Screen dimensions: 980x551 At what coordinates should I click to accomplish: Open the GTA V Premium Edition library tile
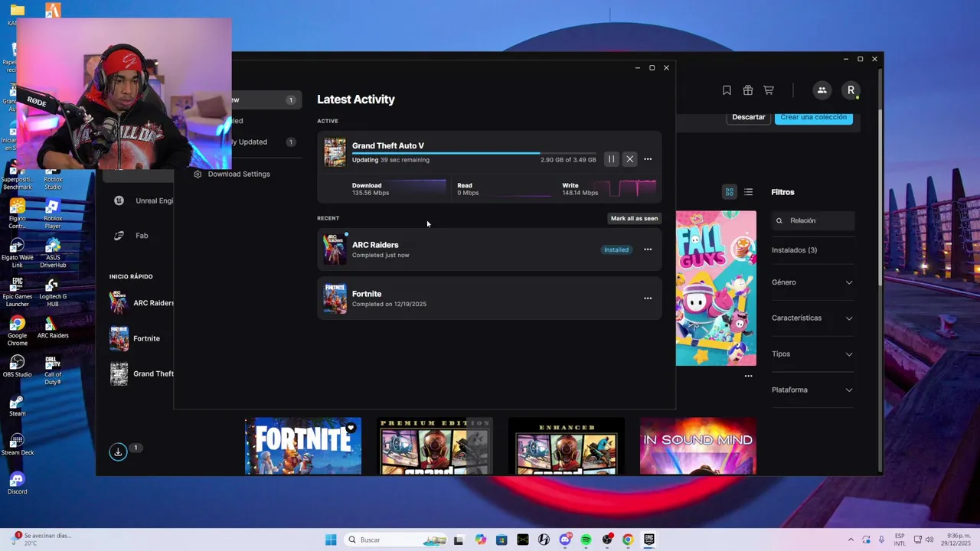[435, 445]
